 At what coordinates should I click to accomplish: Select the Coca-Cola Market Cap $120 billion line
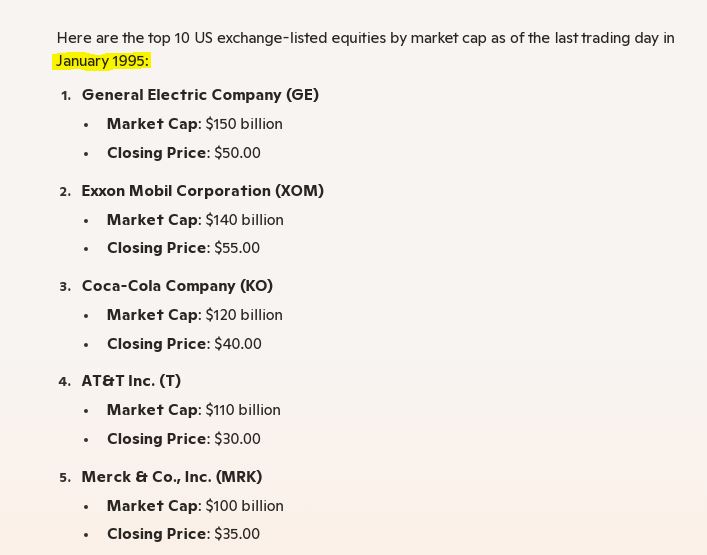tap(194, 315)
